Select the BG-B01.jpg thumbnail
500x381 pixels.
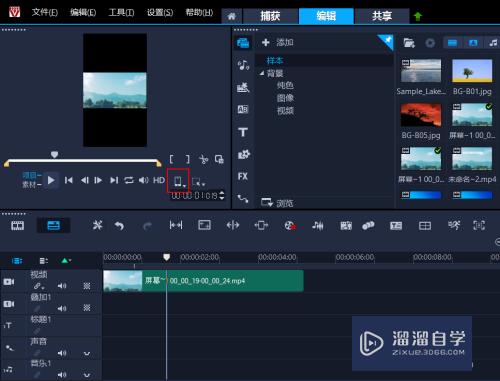pyautogui.click(x=472, y=71)
